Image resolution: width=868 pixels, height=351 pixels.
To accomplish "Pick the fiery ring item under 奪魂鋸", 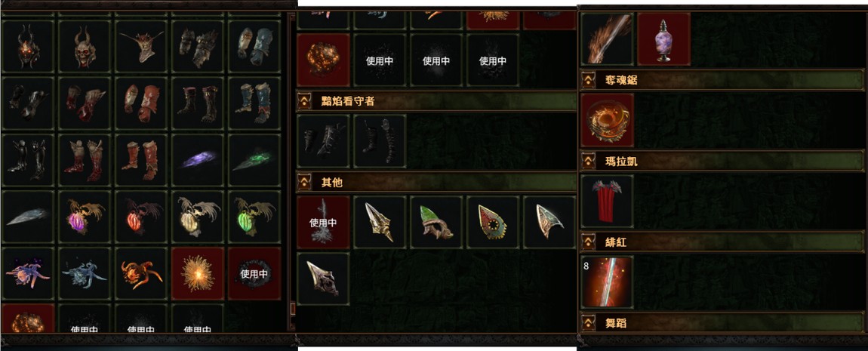I will point(608,120).
